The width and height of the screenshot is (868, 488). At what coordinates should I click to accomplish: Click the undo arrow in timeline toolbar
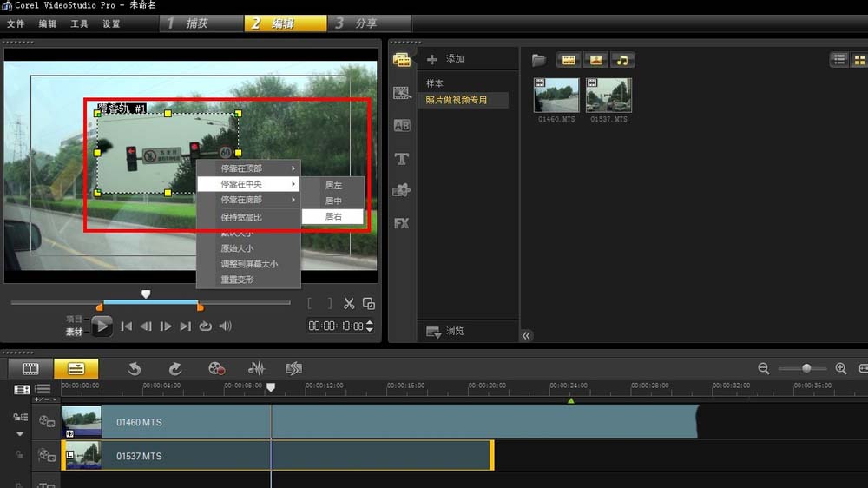click(x=135, y=369)
